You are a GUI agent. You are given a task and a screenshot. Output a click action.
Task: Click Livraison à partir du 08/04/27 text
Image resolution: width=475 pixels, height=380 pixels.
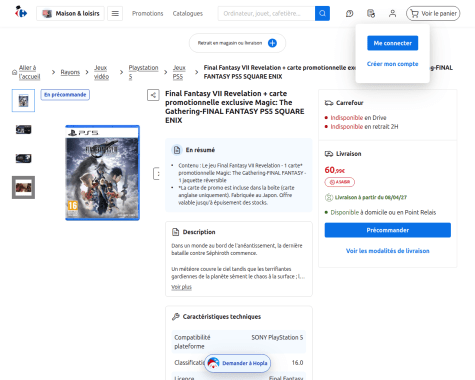(x=371, y=197)
